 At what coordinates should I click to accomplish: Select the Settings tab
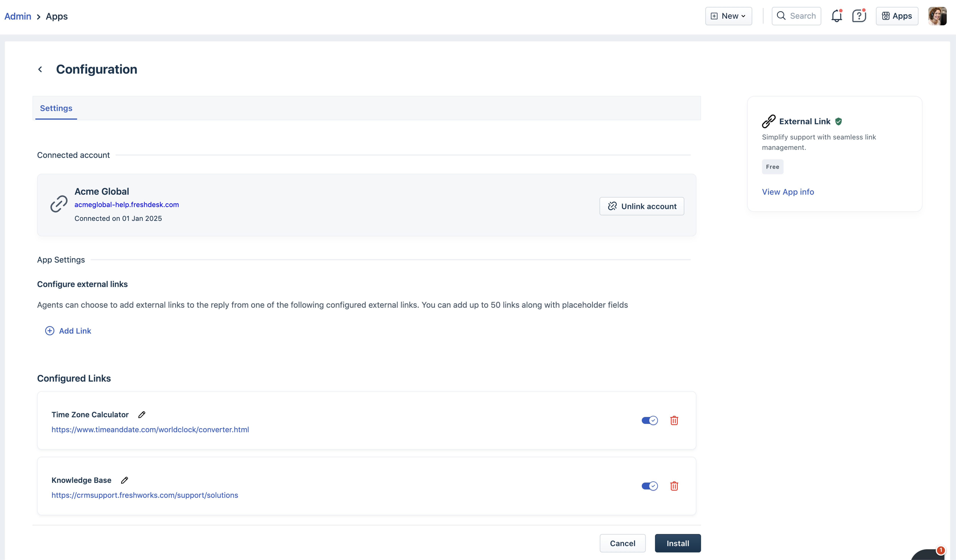point(56,108)
